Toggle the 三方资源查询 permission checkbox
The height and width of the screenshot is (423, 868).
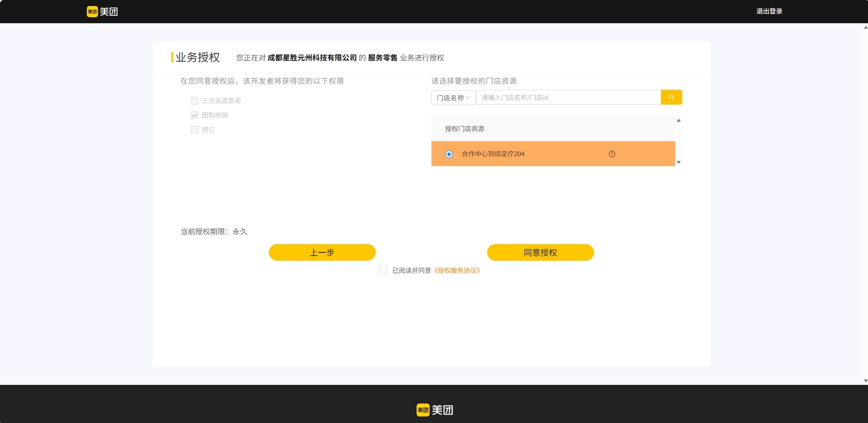point(195,101)
